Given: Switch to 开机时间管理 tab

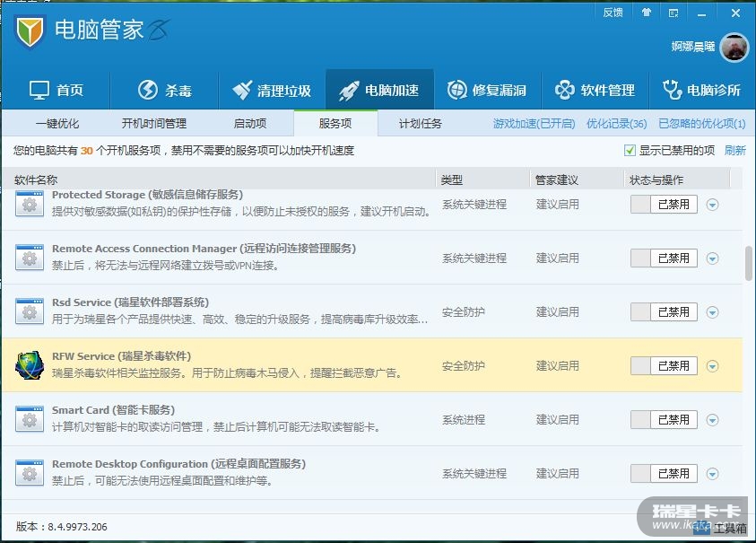Looking at the screenshot, I should pos(154,124).
